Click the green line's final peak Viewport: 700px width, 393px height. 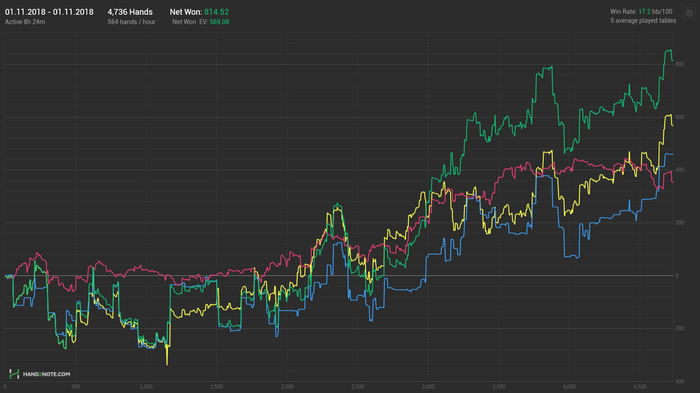pyautogui.click(x=669, y=50)
